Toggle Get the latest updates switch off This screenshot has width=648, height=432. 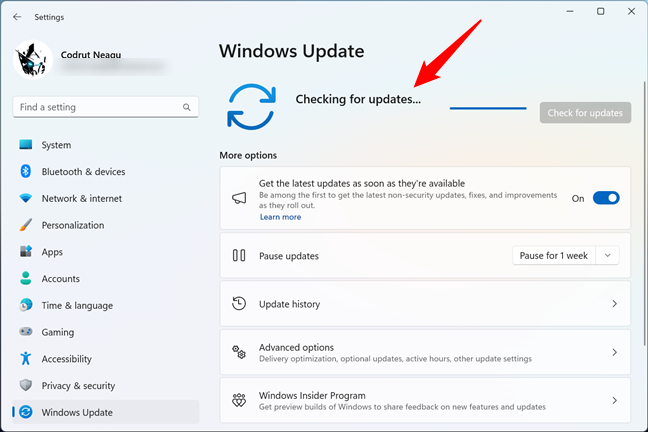[x=606, y=198]
